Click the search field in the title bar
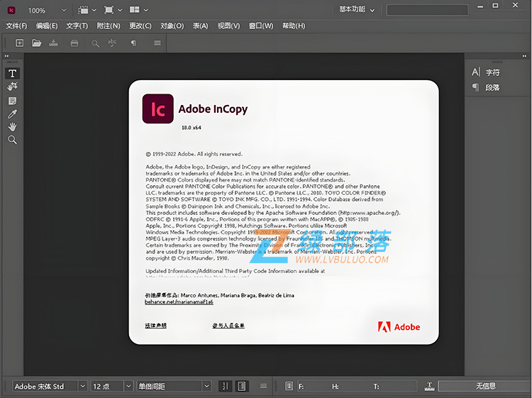The height and width of the screenshot is (398, 532). pyautogui.click(x=427, y=10)
